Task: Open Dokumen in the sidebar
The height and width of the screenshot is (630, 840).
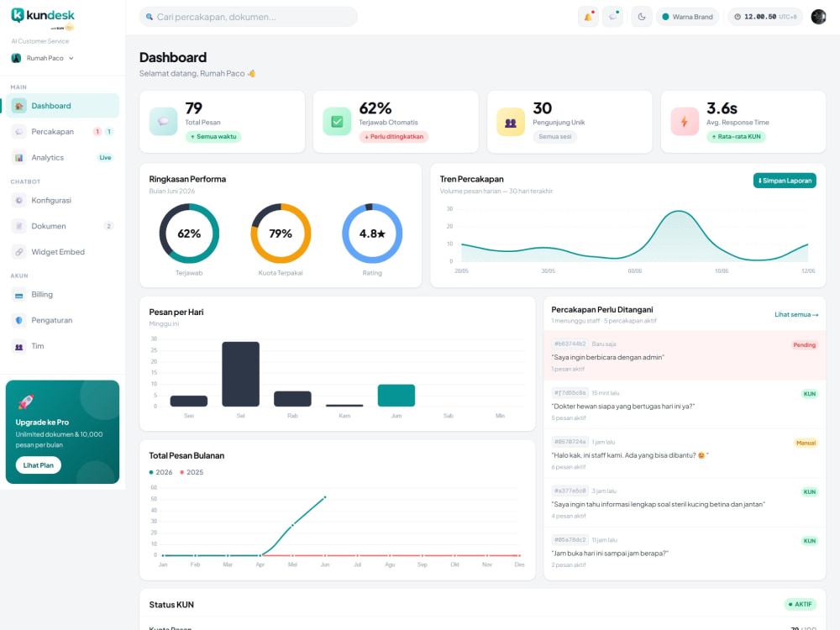Action: click(x=63, y=226)
